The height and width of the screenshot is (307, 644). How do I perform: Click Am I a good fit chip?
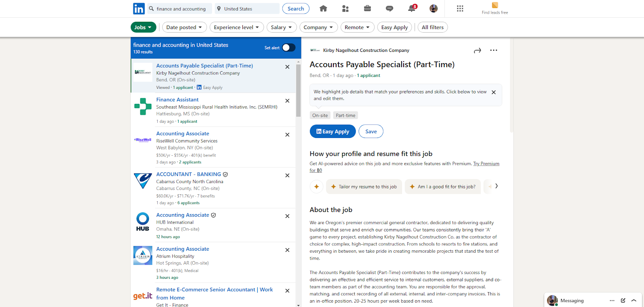coord(443,187)
